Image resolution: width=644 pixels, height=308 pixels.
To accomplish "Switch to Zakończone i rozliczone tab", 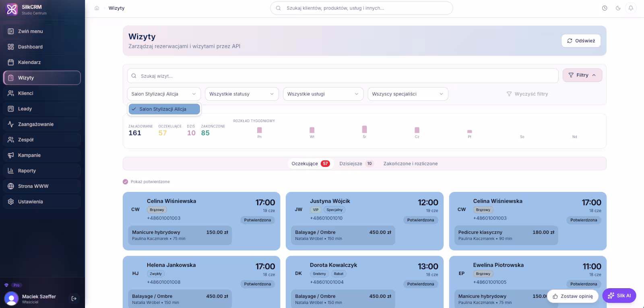I will (411, 164).
